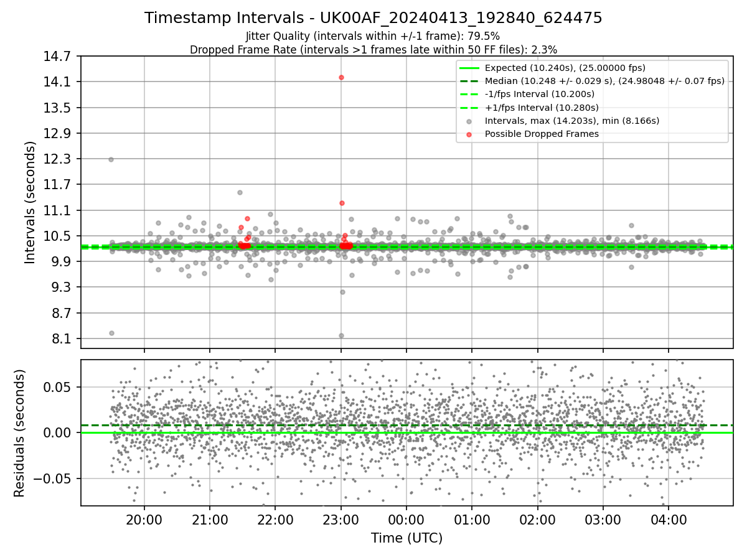Click the 20:00 time tick label
Image resolution: width=747 pixels, height=560 pixels.
(x=144, y=520)
